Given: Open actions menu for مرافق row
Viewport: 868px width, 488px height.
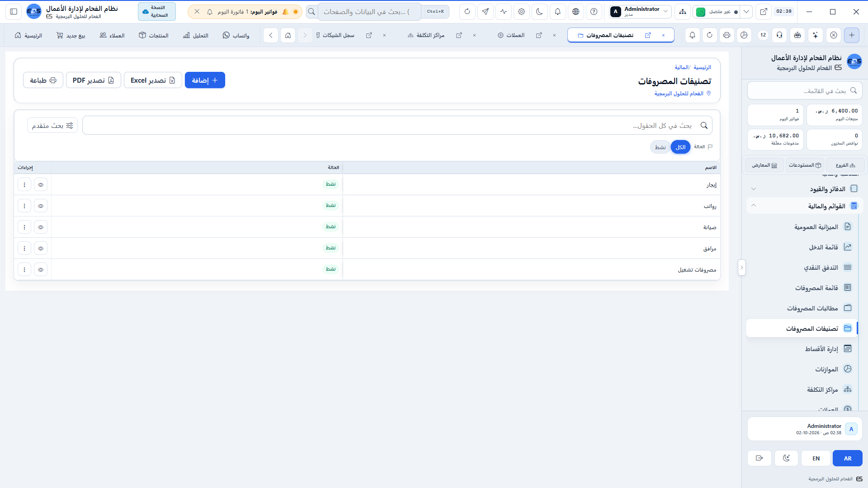Looking at the screenshot, I should pyautogui.click(x=24, y=248).
